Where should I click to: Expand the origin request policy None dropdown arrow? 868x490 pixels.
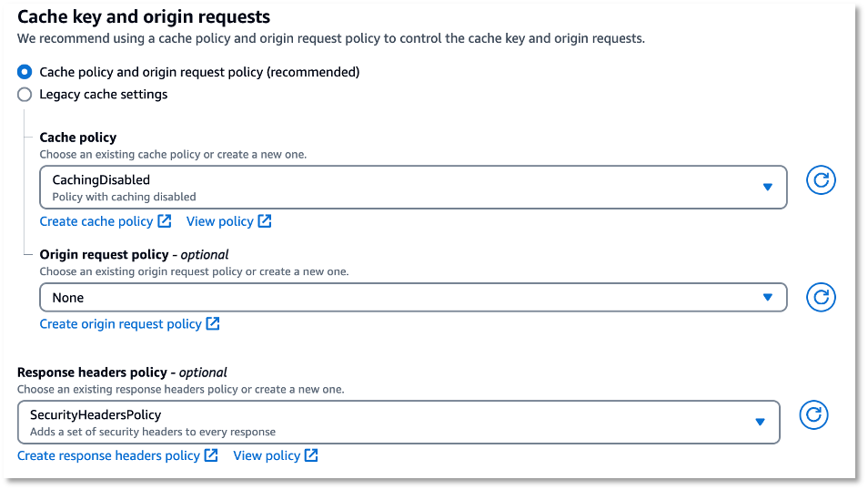[x=767, y=297]
